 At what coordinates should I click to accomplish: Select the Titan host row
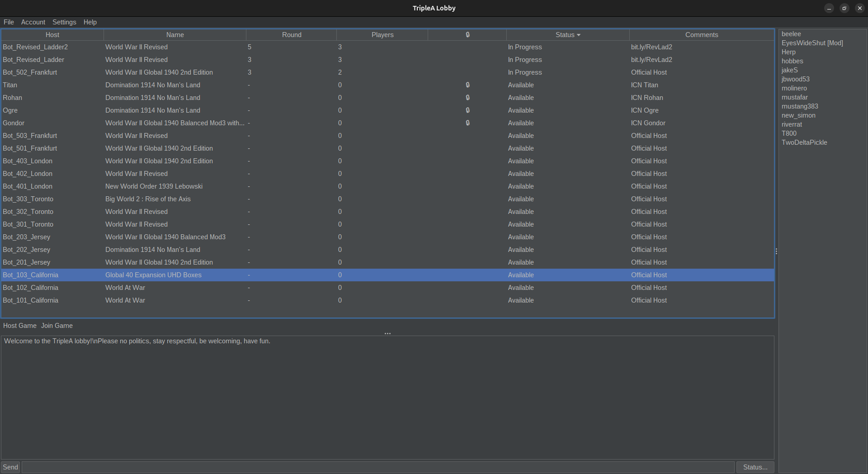click(x=387, y=85)
